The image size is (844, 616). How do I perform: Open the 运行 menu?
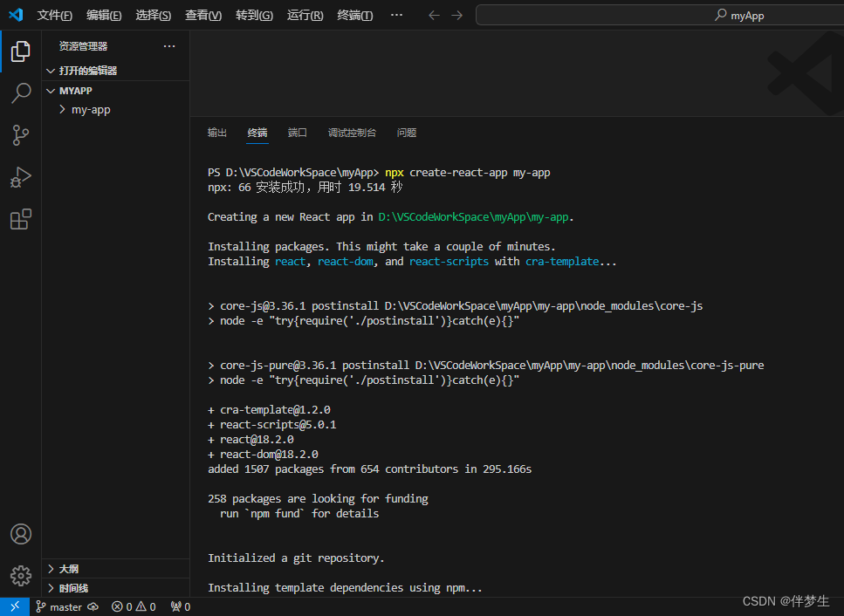click(303, 15)
